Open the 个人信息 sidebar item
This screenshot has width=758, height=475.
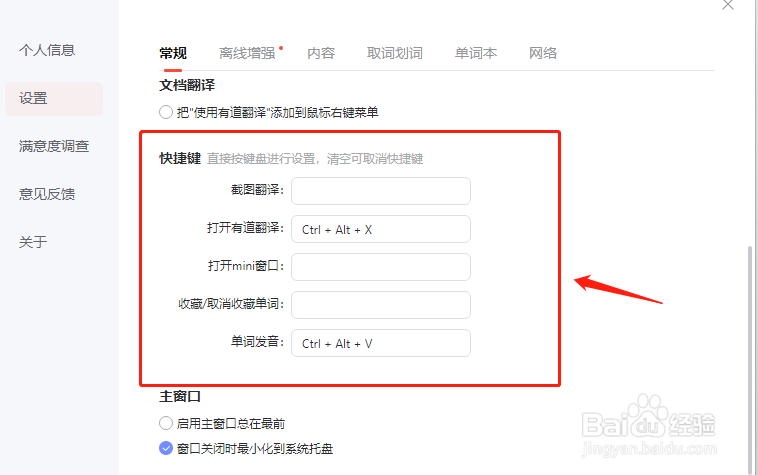click(47, 50)
